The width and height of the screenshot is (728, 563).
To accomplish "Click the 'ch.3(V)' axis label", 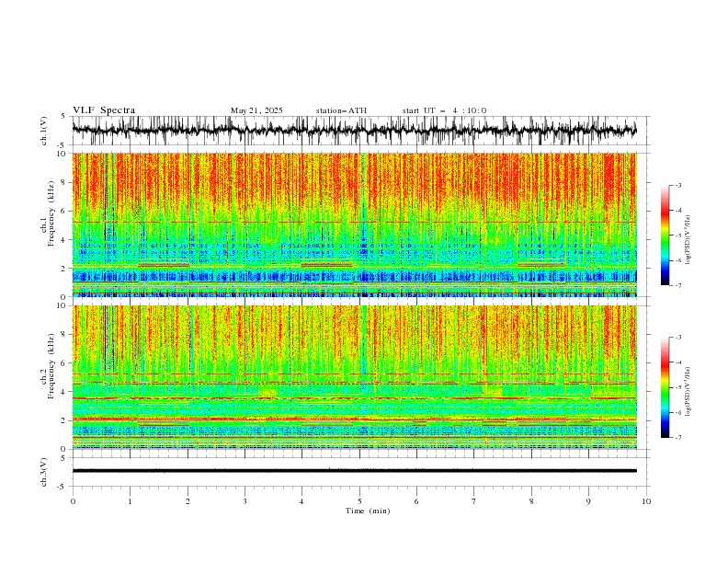I will pyautogui.click(x=44, y=472).
